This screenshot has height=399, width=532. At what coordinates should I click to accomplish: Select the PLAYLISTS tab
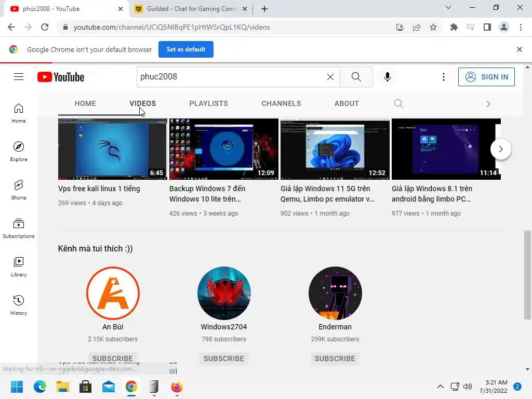[209, 103]
